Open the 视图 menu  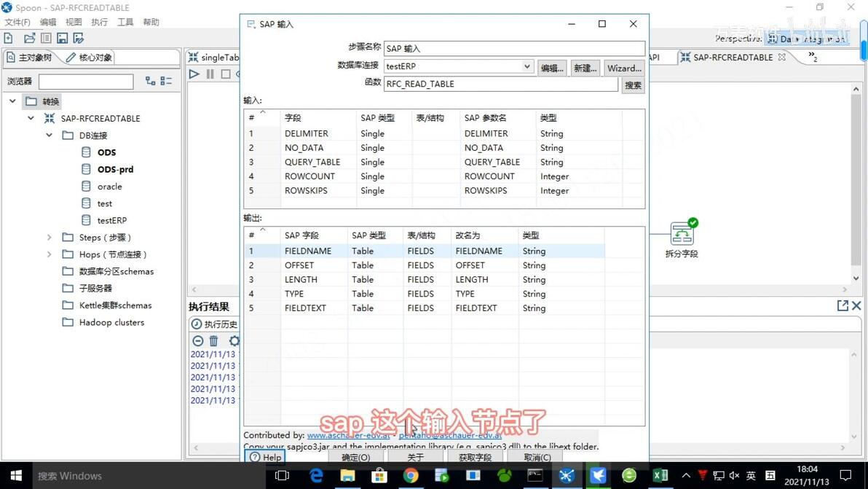coord(74,22)
